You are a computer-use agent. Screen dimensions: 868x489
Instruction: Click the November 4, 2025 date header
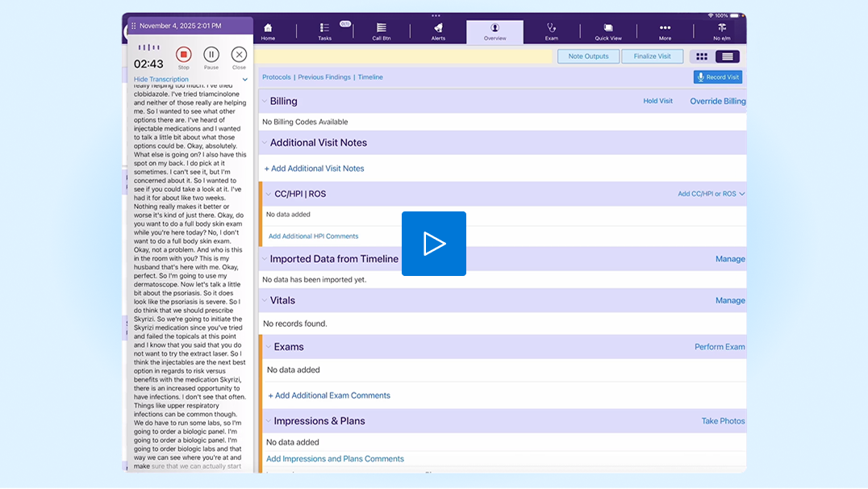(x=181, y=26)
